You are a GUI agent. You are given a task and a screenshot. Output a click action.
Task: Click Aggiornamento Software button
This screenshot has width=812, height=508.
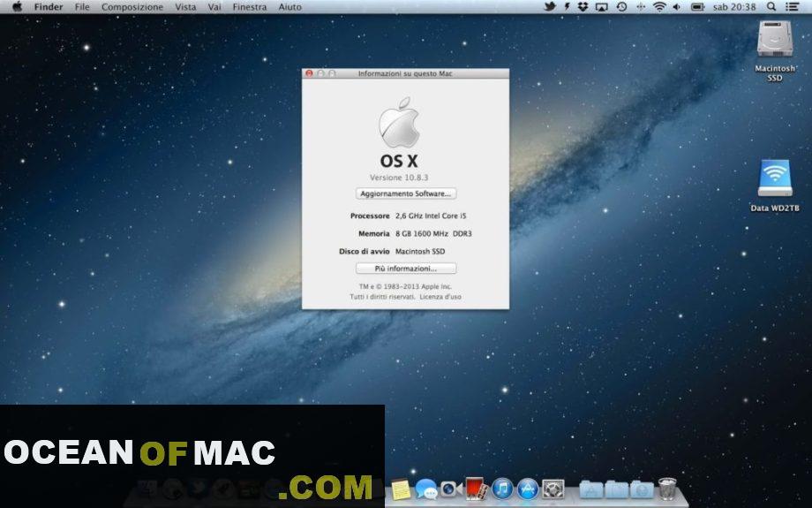click(405, 193)
